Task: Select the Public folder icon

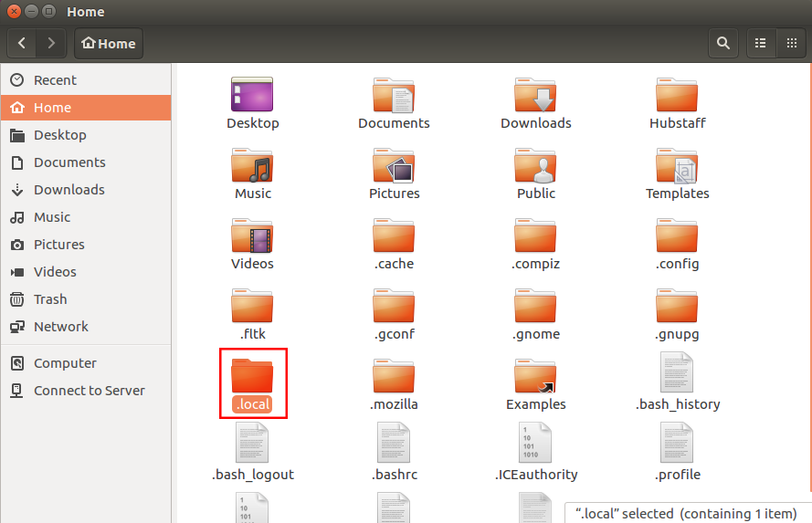Action: coord(535,165)
